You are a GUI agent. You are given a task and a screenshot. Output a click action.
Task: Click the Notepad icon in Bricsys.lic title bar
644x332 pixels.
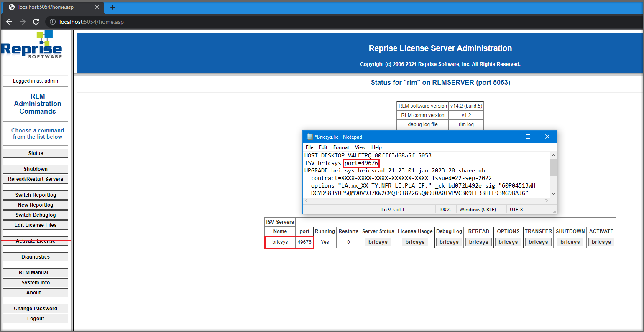click(x=309, y=137)
